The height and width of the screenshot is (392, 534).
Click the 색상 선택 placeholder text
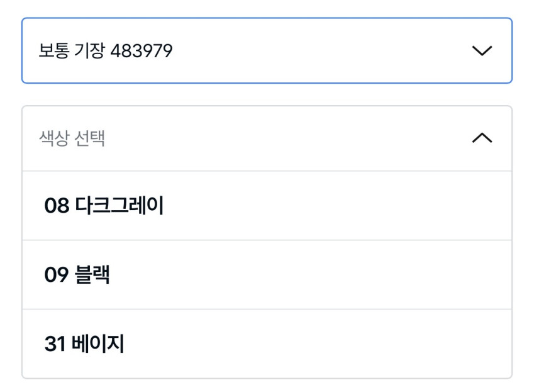[x=72, y=138]
